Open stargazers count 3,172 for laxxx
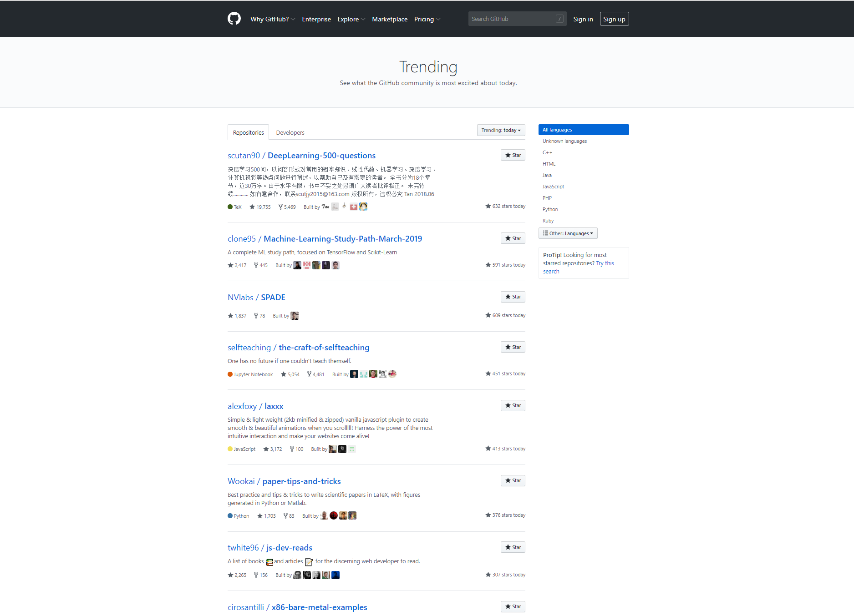The width and height of the screenshot is (854, 616). (273, 449)
